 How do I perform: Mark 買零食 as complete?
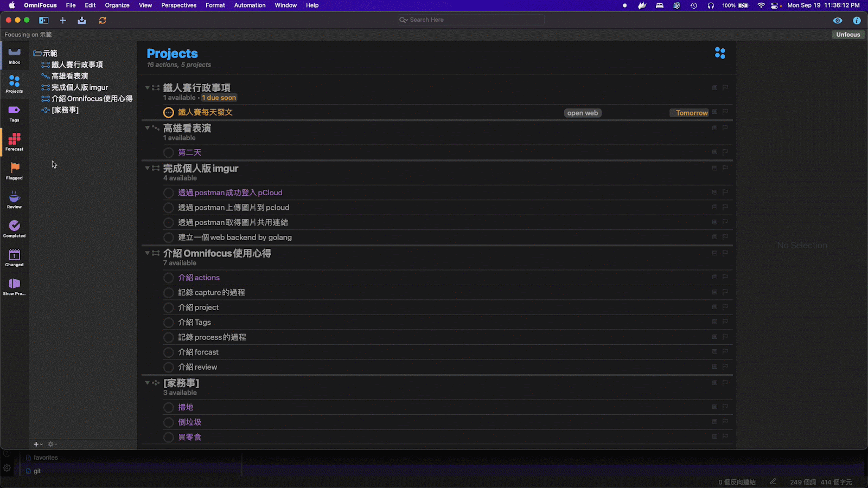(x=169, y=437)
